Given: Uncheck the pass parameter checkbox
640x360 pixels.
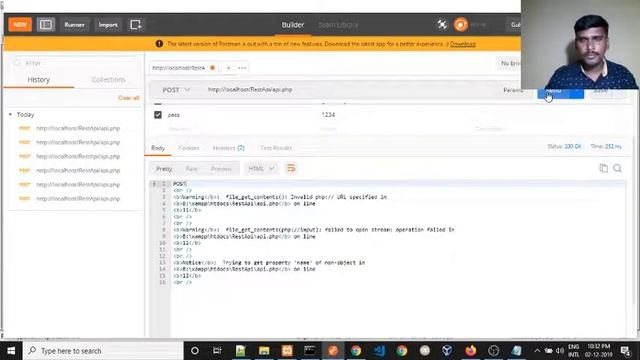Looking at the screenshot, I should (x=158, y=115).
